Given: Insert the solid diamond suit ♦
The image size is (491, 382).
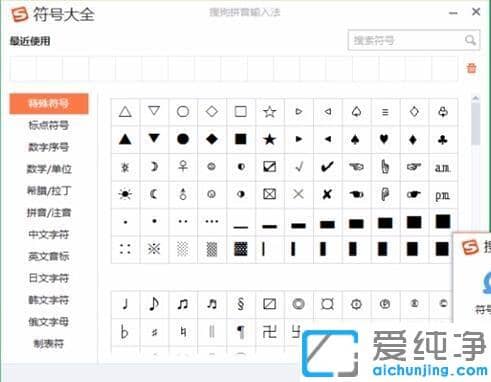Looking at the screenshot, I should (413, 139).
